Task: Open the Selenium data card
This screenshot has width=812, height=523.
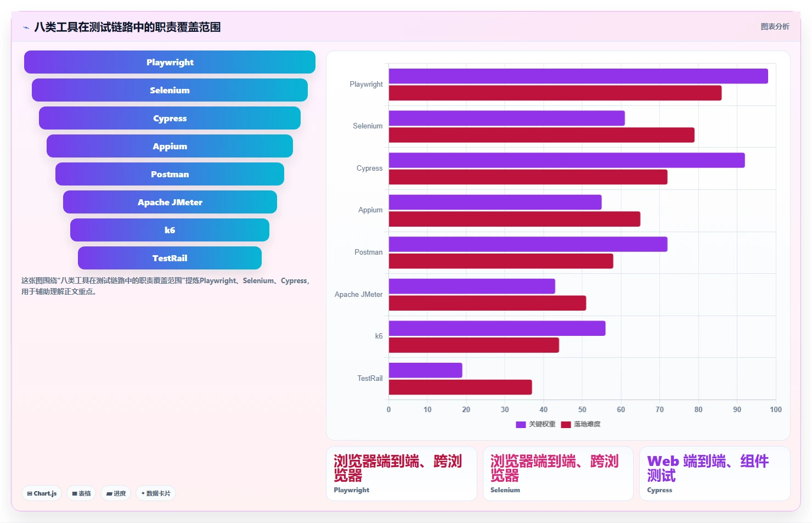Action: [x=558, y=474]
